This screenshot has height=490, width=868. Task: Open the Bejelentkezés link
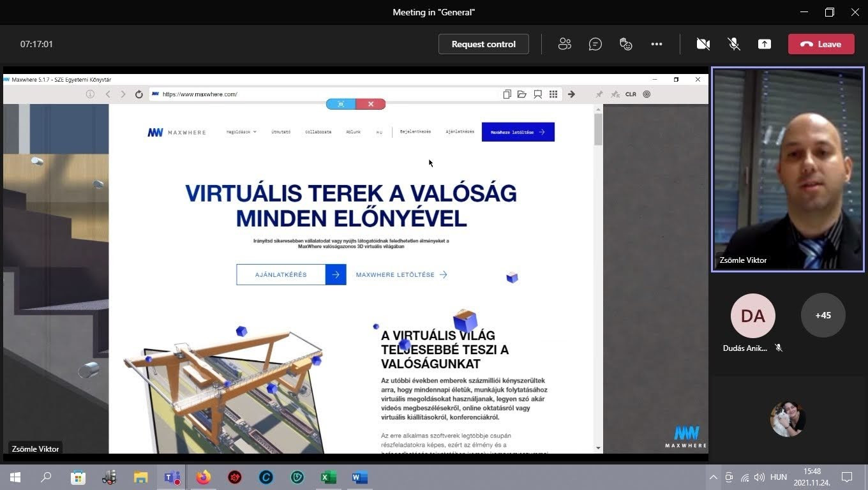[x=415, y=132]
